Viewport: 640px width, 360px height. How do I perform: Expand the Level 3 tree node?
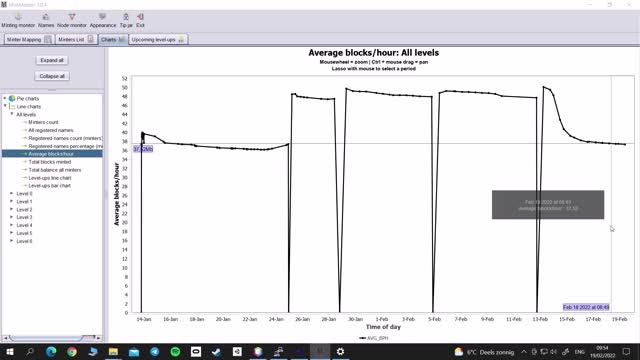click(11, 217)
